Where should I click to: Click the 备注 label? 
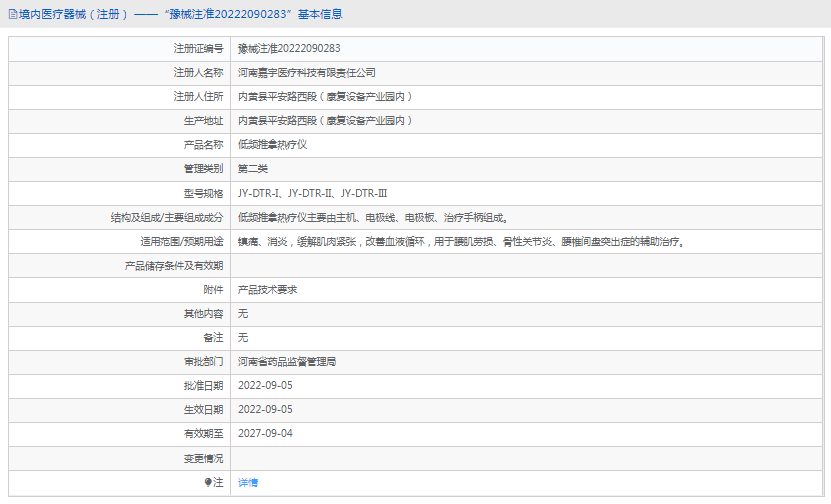pyautogui.click(x=213, y=338)
